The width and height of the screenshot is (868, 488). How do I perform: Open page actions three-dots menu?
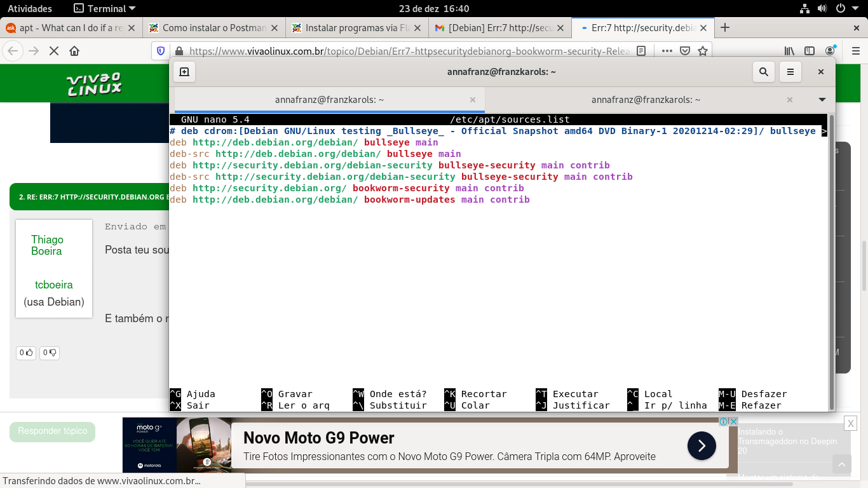coord(667,51)
